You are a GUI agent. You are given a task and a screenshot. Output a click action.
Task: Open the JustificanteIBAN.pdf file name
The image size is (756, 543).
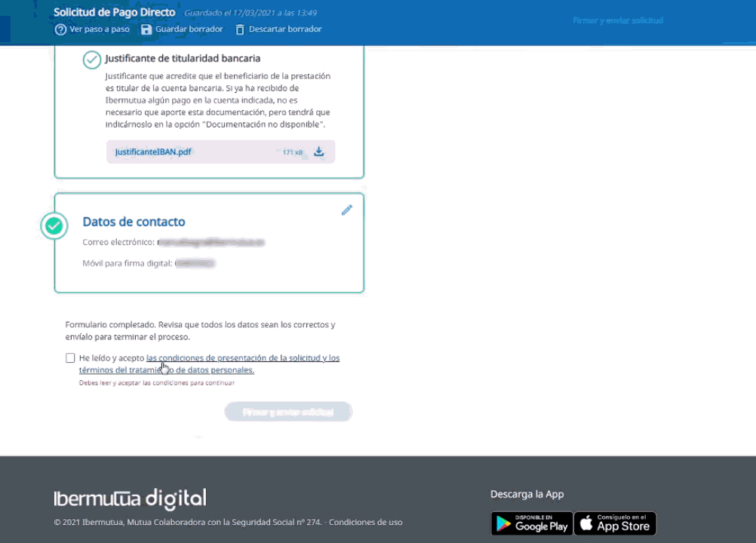pyautogui.click(x=153, y=152)
